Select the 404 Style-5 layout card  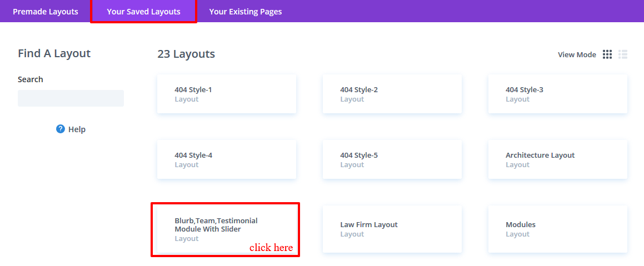(x=392, y=160)
